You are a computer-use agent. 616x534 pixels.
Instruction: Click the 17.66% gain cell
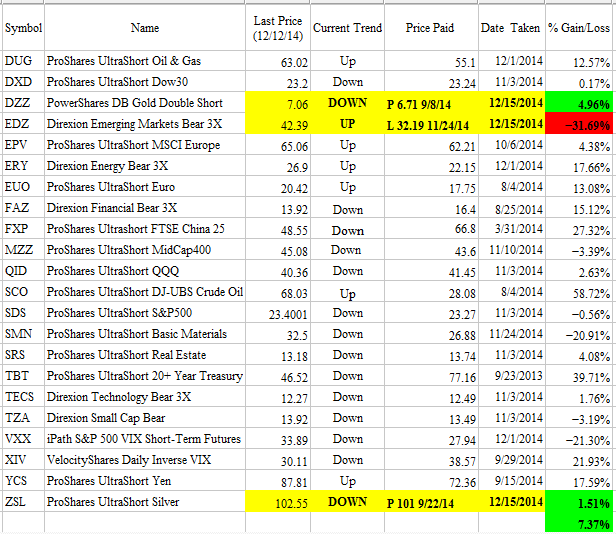pyautogui.click(x=579, y=166)
